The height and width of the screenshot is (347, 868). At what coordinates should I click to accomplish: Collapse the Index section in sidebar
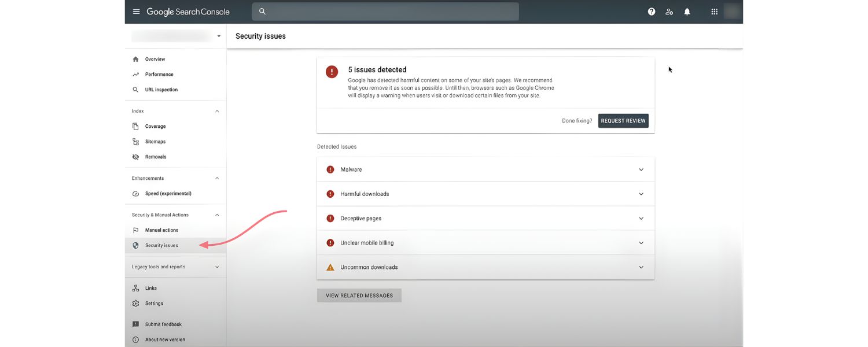click(216, 110)
